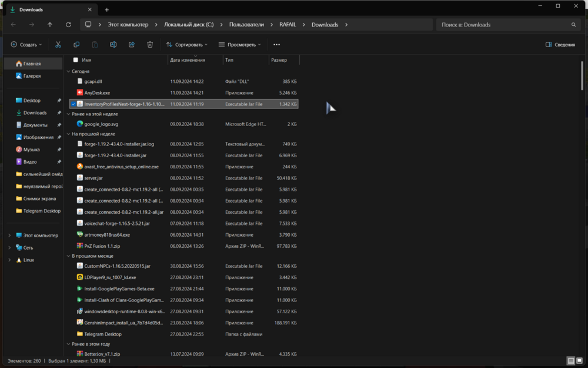Click the Copy icon in toolbar
This screenshot has width=588, height=368.
[x=76, y=44]
